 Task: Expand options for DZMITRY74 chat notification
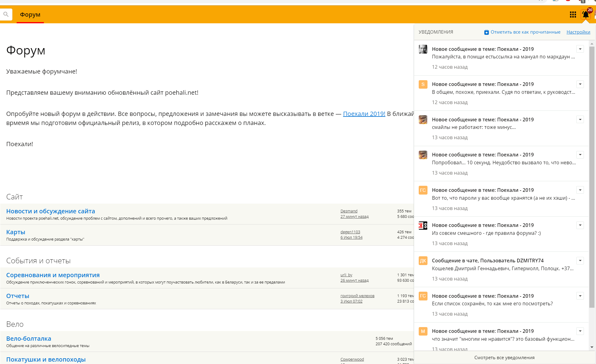[580, 261]
